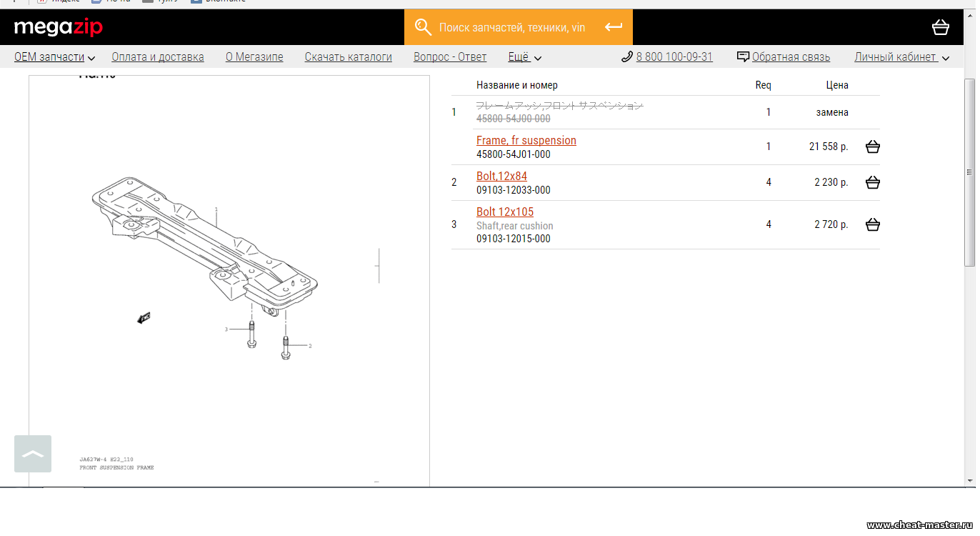The image size is (980, 536).
Task: Open the Frame, fr suspension link
Action: (x=526, y=140)
